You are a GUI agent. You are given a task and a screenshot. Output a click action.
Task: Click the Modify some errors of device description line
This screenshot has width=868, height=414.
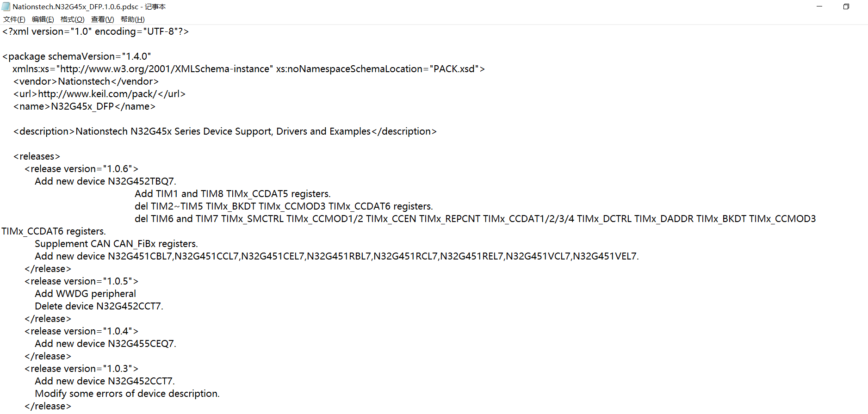tap(127, 394)
